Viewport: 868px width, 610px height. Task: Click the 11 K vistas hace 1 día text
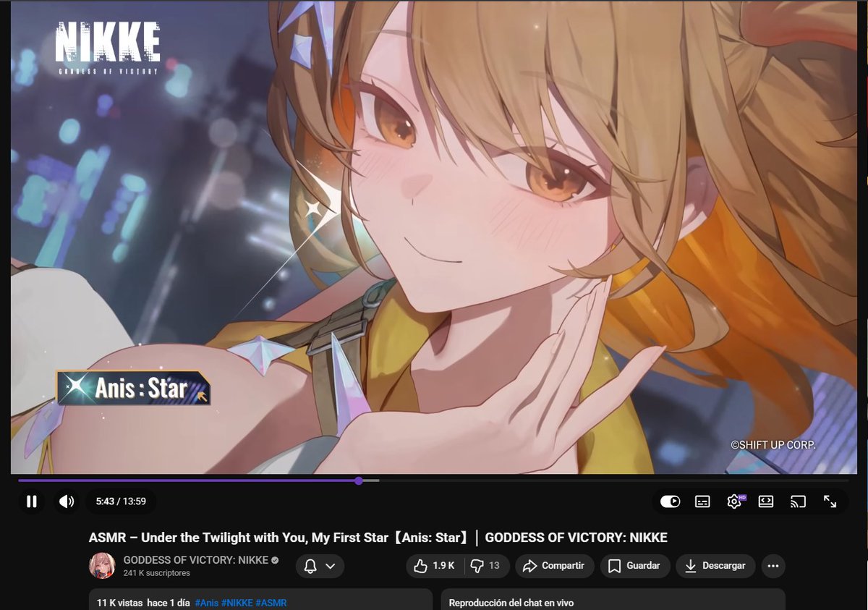pos(142,603)
